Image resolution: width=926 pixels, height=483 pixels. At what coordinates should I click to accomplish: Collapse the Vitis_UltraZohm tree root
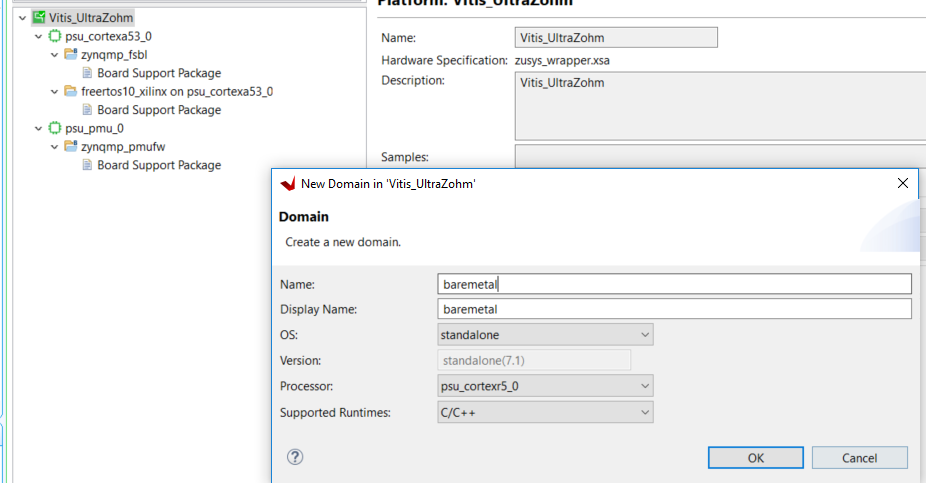click(x=23, y=18)
